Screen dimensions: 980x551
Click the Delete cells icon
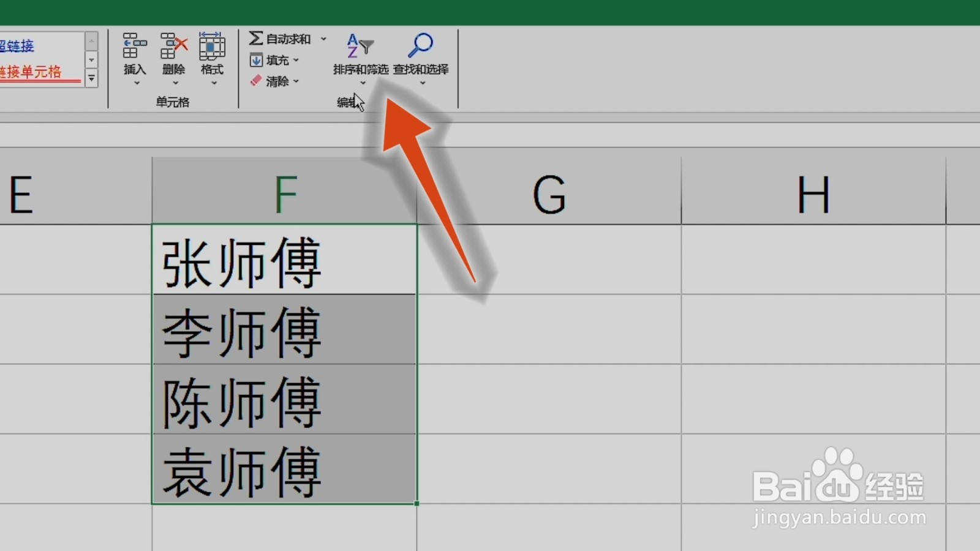(x=173, y=45)
